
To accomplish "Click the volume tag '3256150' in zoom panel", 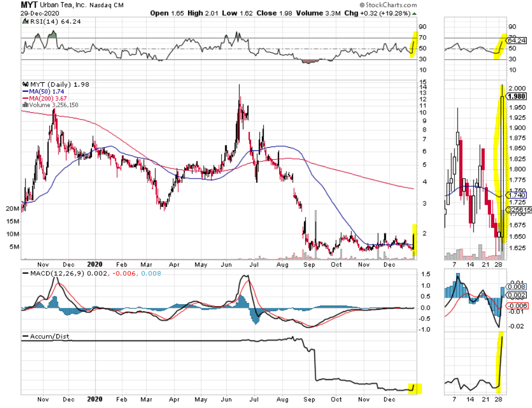I will [519, 210].
